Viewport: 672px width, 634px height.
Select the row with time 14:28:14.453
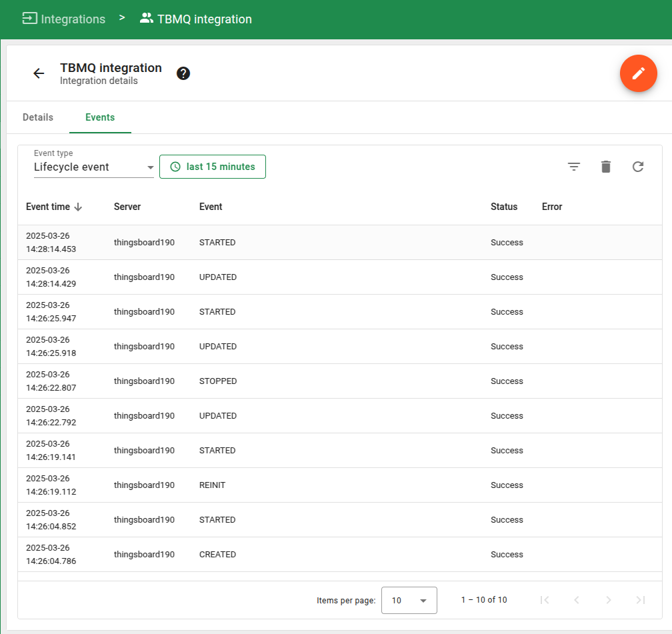(x=340, y=242)
